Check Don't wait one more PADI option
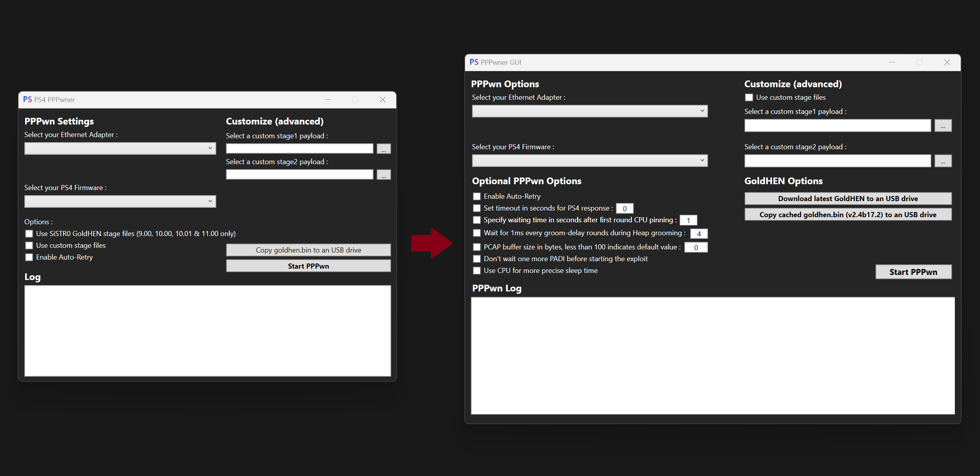The height and width of the screenshot is (476, 980). click(477, 259)
